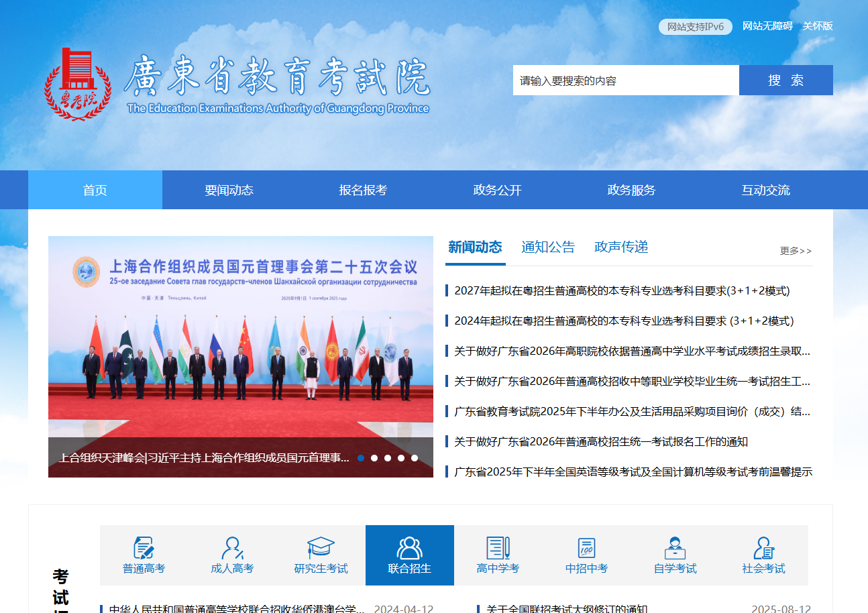Switch to the 政声传递 tab
The height and width of the screenshot is (613, 868).
621,247
